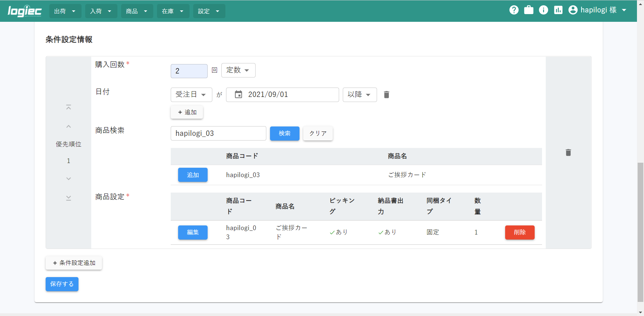The height and width of the screenshot is (316, 644).
Task: Open the 在庫 menu
Action: coord(173,11)
